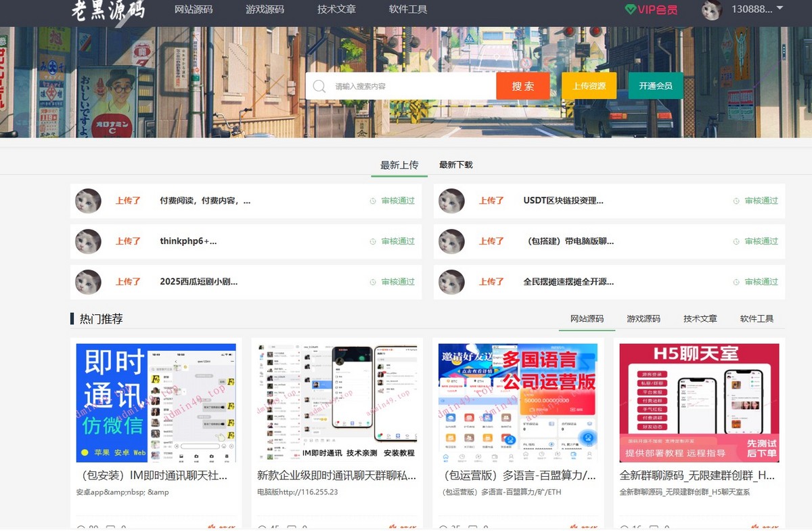
Task: Click the uploader avatar next to thinkphp6 entry
Action: click(x=88, y=241)
